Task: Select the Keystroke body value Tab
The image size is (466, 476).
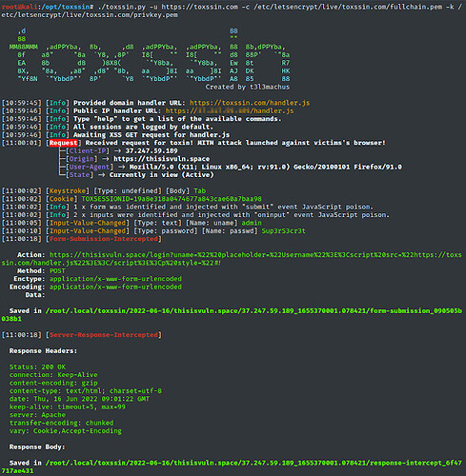Action: pos(200,190)
